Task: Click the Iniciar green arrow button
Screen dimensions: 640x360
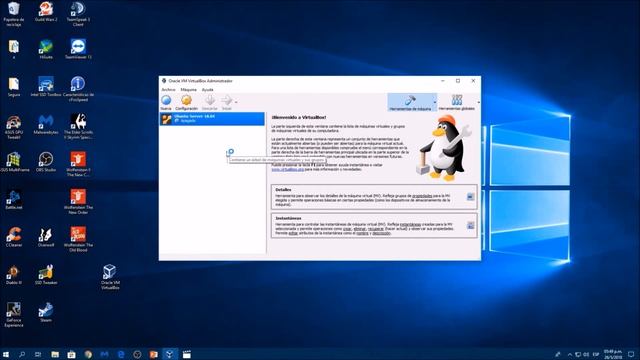Action: (x=227, y=102)
